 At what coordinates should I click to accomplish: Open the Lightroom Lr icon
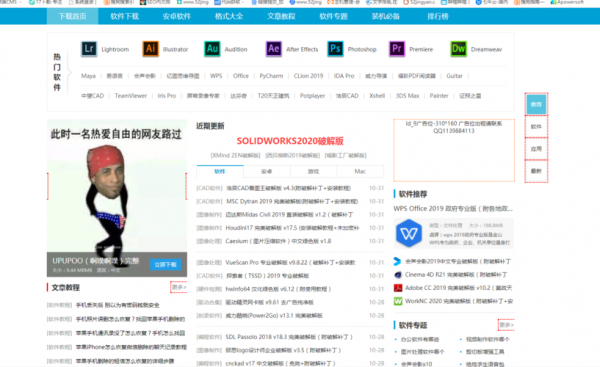(89, 49)
